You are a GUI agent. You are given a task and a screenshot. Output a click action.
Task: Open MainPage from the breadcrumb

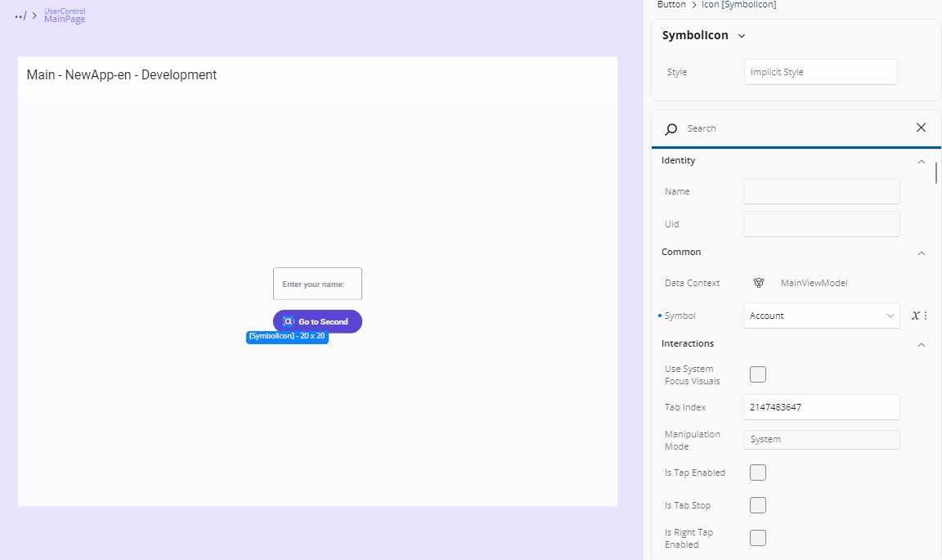pyautogui.click(x=64, y=20)
